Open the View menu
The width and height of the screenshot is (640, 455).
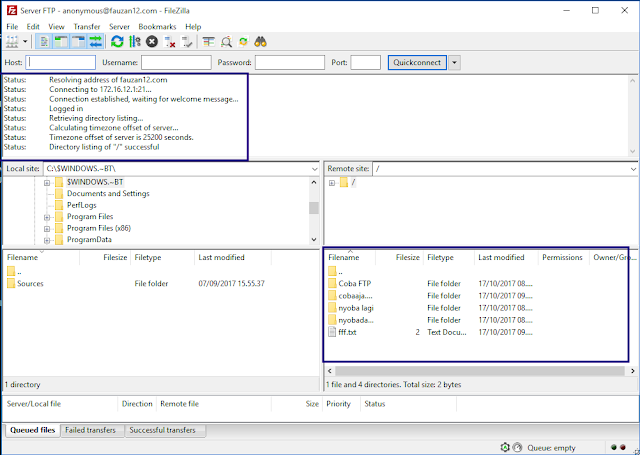tap(56, 27)
